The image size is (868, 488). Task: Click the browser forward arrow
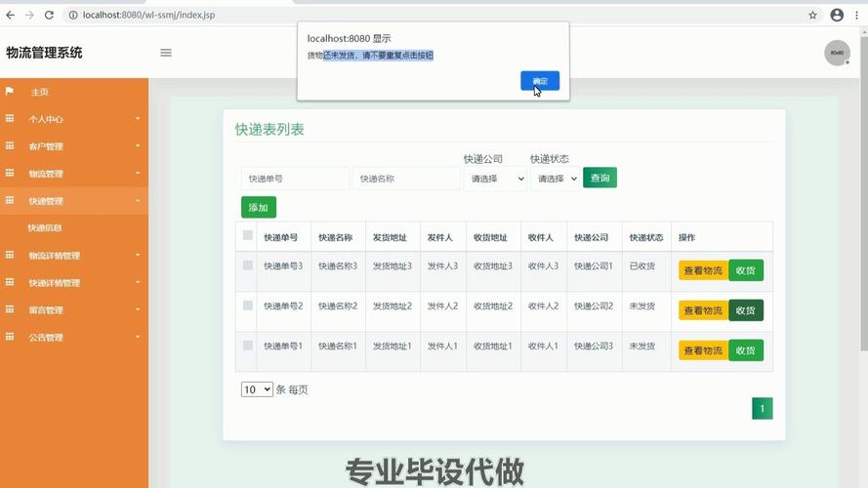30,15
